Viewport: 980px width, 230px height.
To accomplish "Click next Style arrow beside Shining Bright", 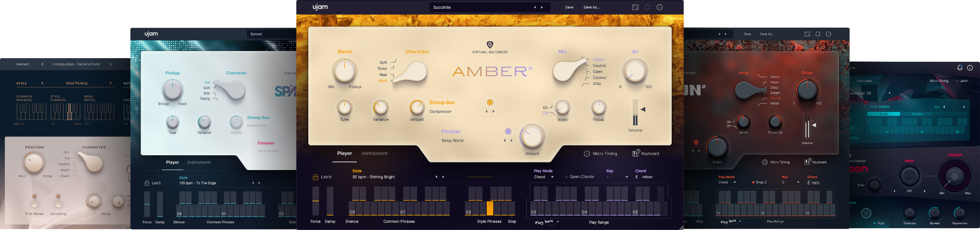I will (443, 177).
